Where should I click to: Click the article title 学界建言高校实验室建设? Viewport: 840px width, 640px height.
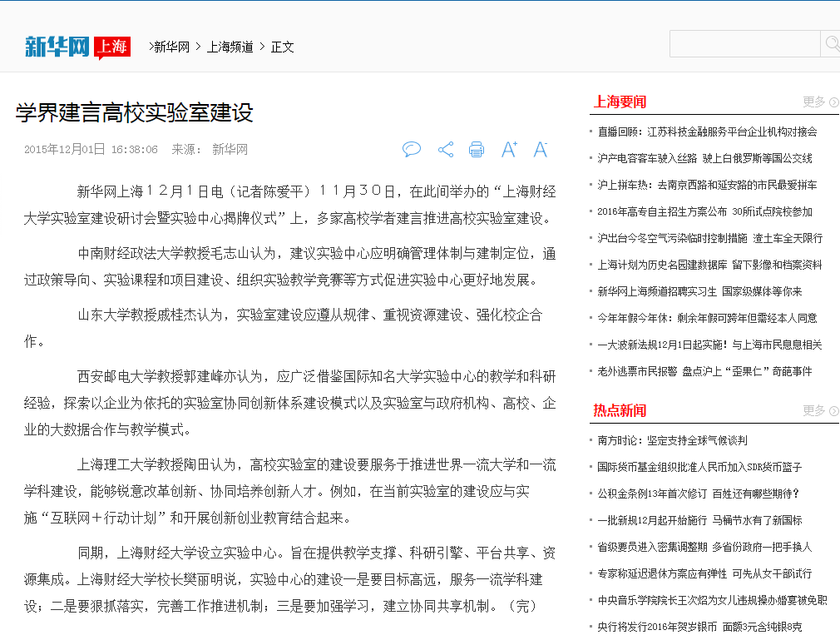[x=135, y=112]
